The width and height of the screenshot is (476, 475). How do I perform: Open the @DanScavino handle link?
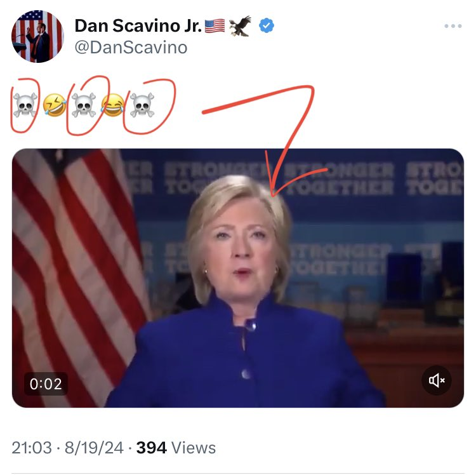coord(131,48)
